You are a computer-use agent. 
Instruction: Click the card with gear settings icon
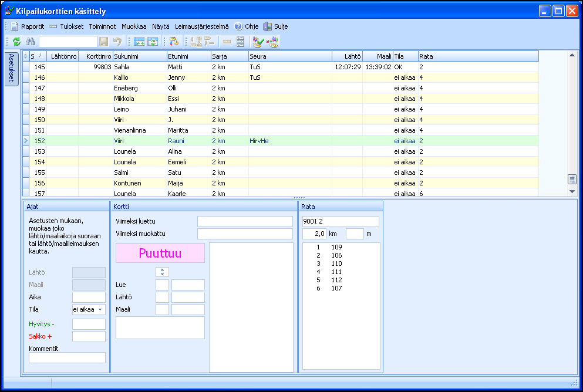point(174,42)
